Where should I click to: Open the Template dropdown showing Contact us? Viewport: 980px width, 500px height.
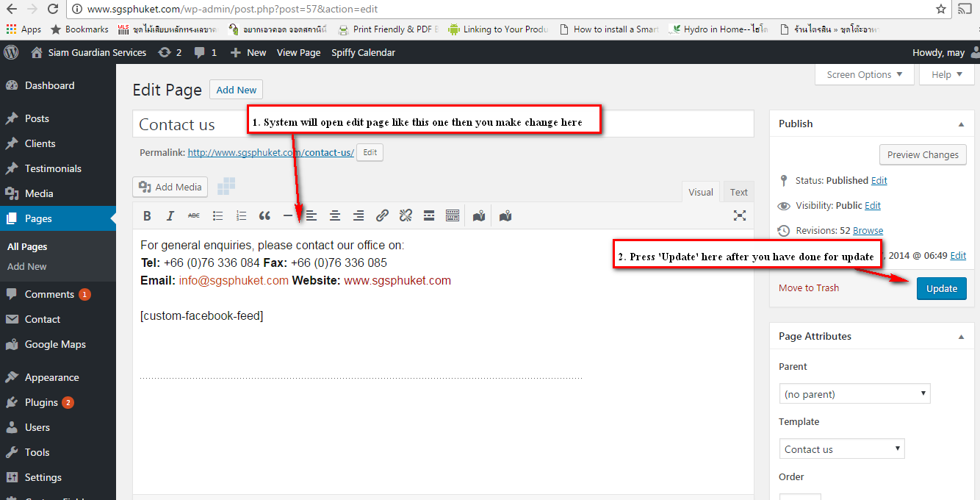[841, 449]
